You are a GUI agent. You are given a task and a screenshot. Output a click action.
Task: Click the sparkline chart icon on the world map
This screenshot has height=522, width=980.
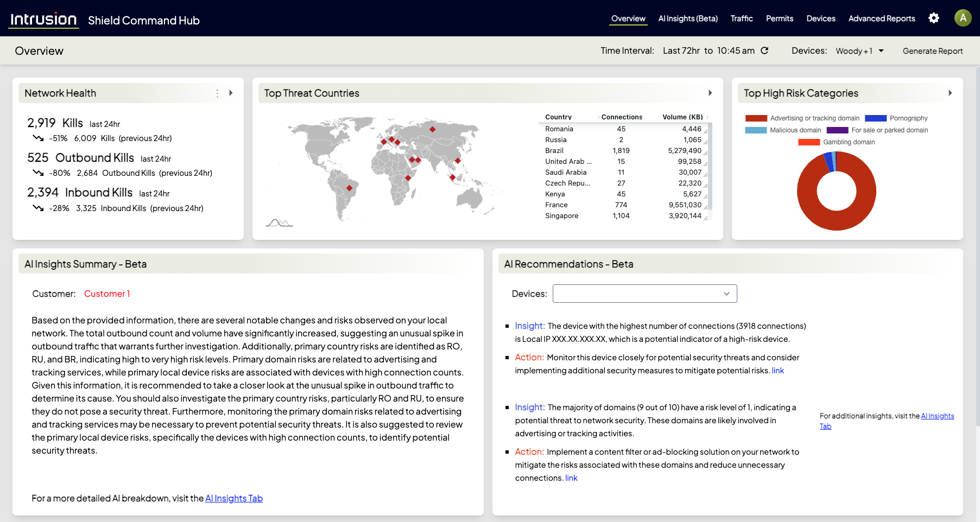279,221
